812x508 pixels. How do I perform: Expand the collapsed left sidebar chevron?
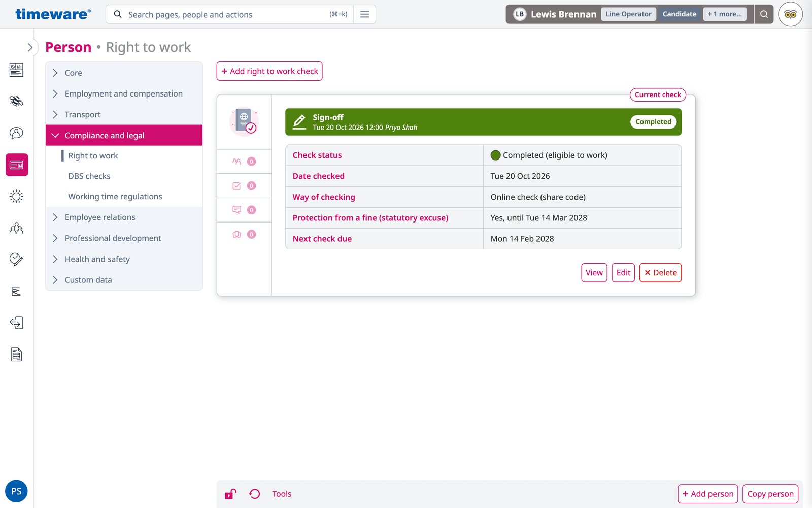30,47
